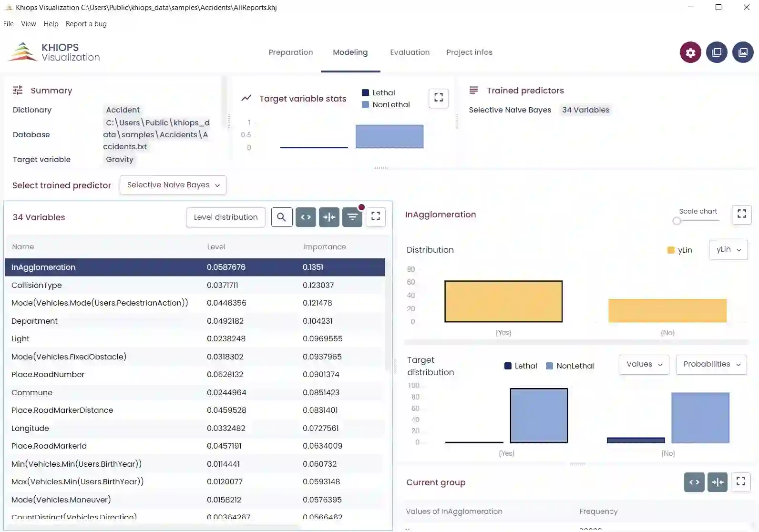Viewport: 759px width, 532px height.
Task: Open the View menu
Action: (29, 24)
